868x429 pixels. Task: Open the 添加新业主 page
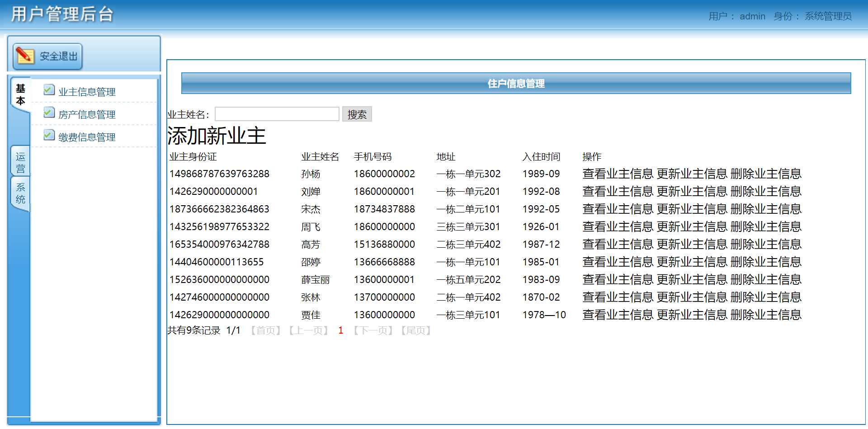pos(217,135)
